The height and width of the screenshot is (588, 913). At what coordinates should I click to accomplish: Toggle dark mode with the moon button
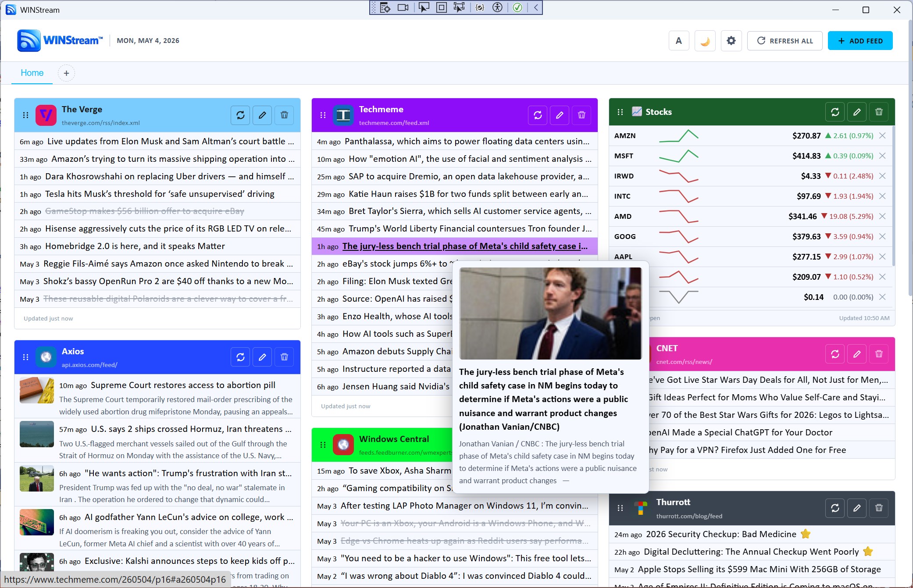(705, 41)
